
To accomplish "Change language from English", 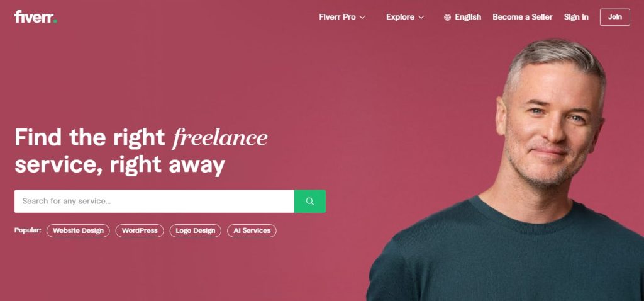I will (462, 17).
